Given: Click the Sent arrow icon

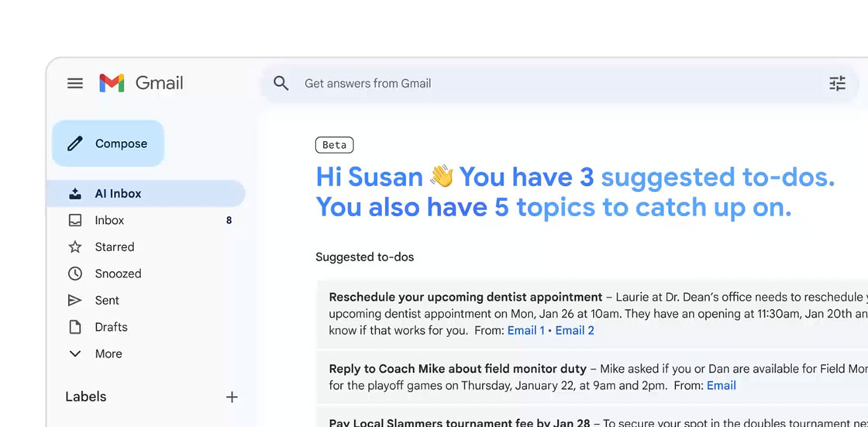Looking at the screenshot, I should click(75, 301).
